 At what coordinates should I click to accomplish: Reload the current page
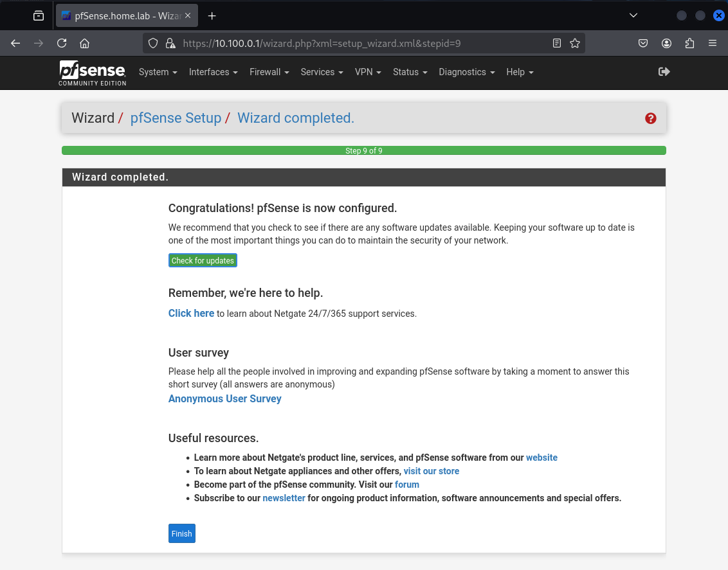pos(62,43)
